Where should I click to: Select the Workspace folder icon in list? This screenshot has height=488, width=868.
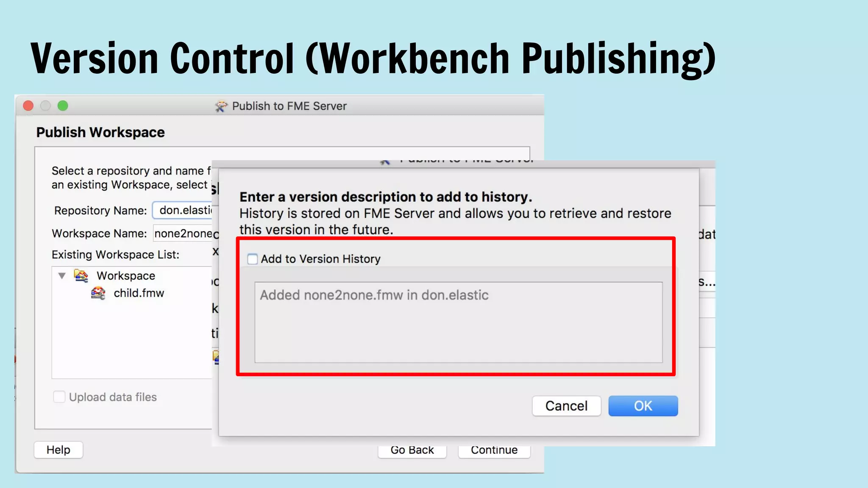point(81,275)
